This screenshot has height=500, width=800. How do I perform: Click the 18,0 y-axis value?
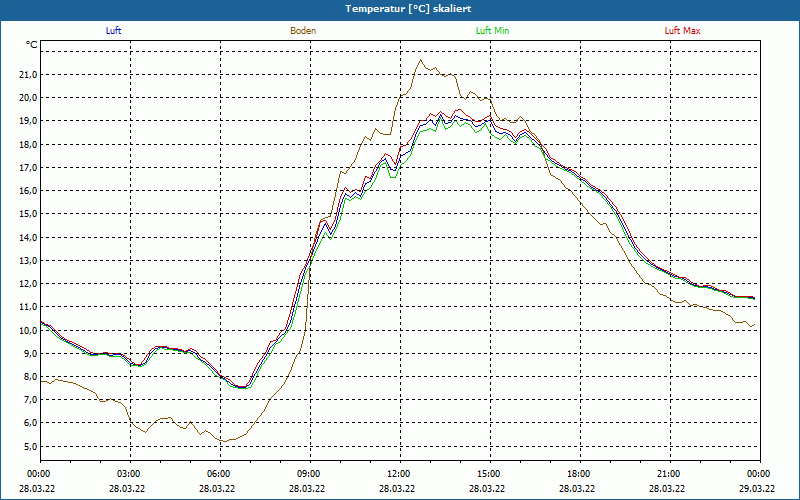tap(29, 144)
